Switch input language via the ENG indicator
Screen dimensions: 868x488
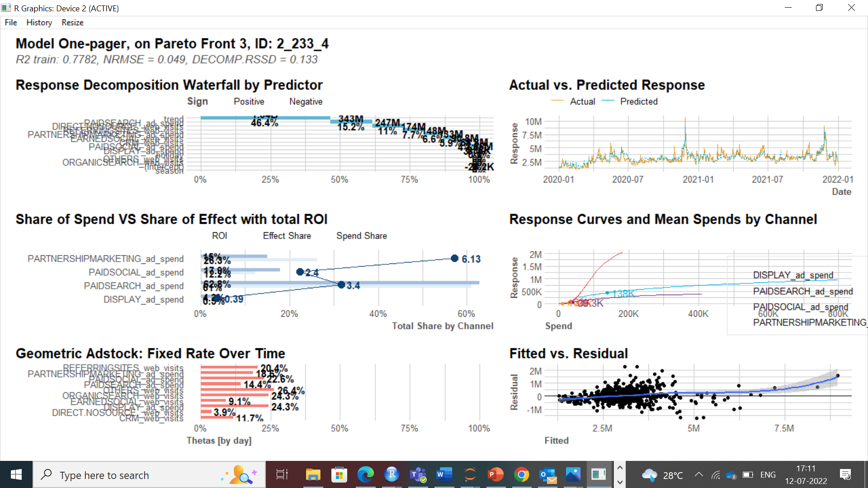(x=768, y=474)
